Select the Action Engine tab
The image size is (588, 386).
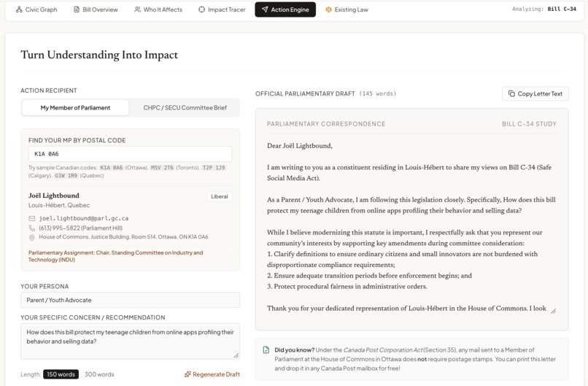coord(285,9)
